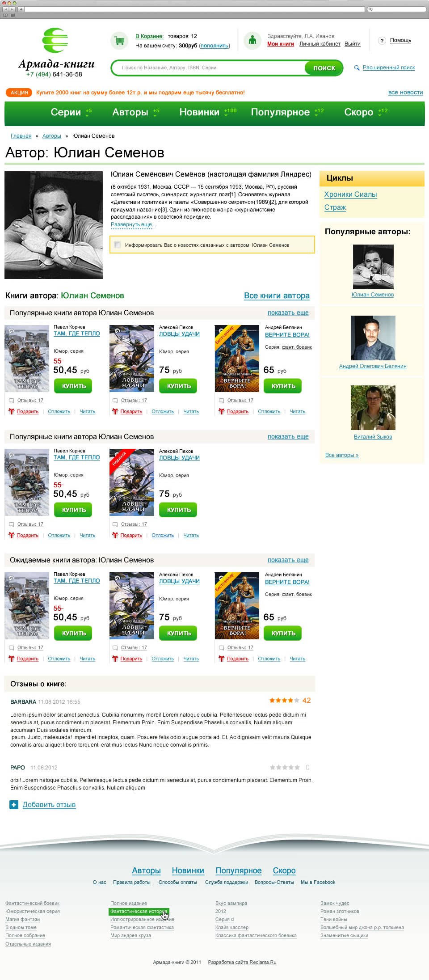
Task: Click the Армада-книги logo
Action: coord(56,52)
